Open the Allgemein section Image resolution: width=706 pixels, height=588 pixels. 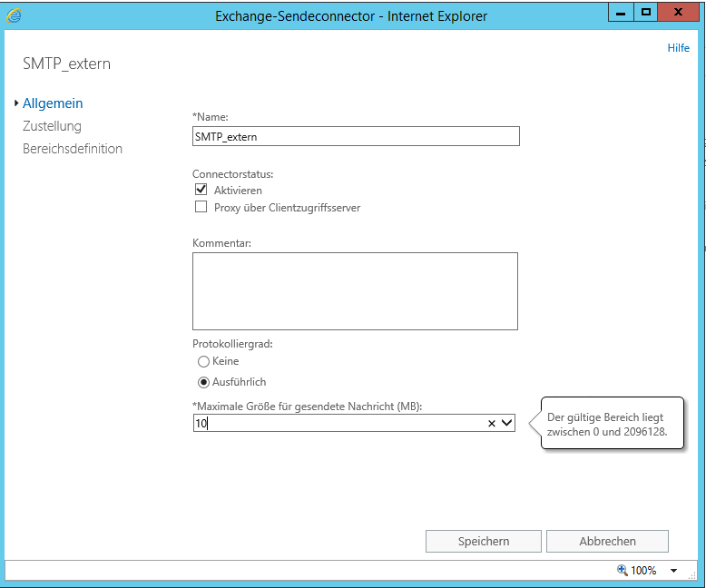53,103
